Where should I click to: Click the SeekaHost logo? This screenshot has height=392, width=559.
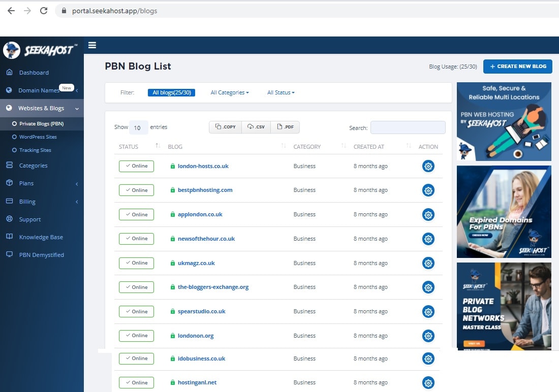point(41,50)
